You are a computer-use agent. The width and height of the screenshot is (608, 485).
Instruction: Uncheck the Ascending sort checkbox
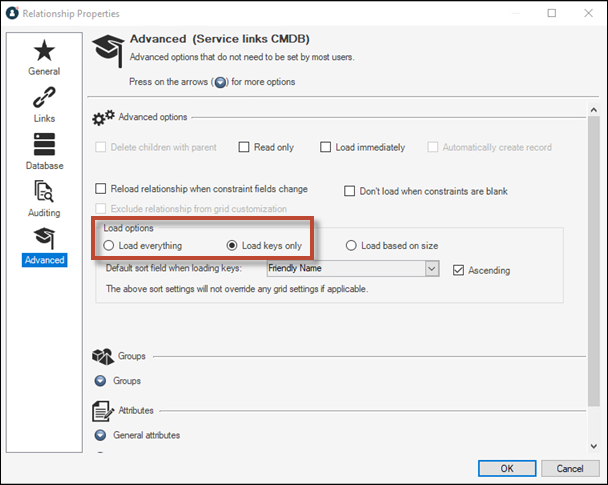pos(459,270)
